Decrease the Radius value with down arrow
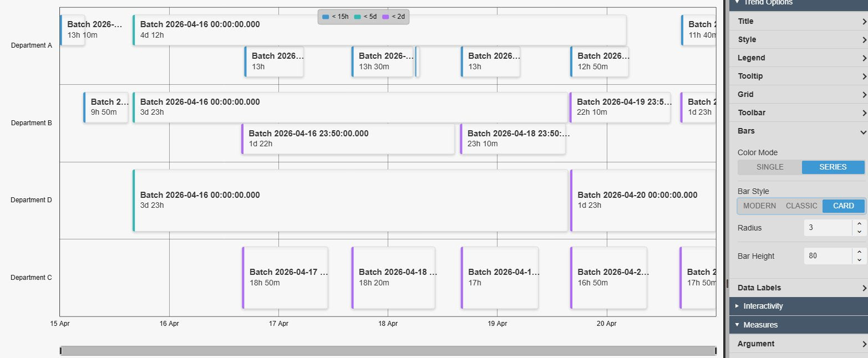The height and width of the screenshot is (358, 868). click(x=859, y=232)
